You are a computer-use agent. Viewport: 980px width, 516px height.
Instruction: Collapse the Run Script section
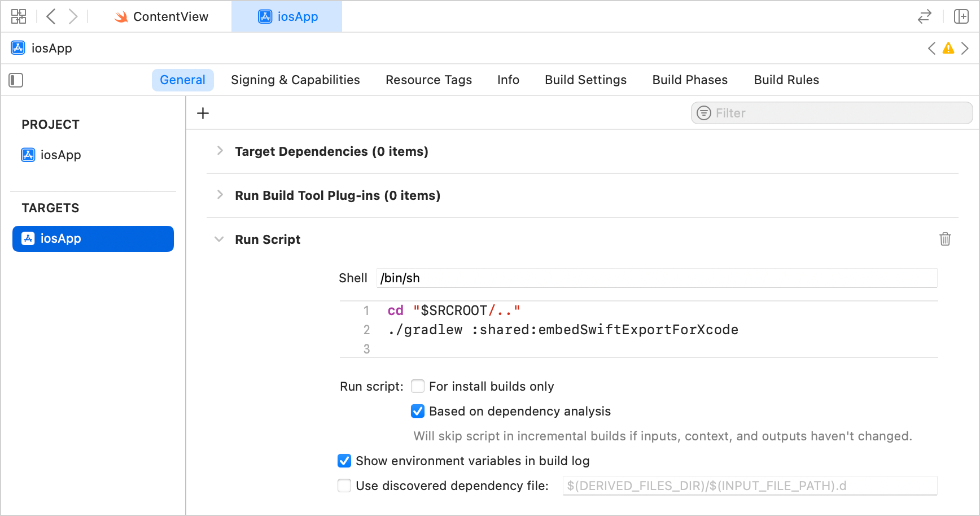click(x=219, y=239)
